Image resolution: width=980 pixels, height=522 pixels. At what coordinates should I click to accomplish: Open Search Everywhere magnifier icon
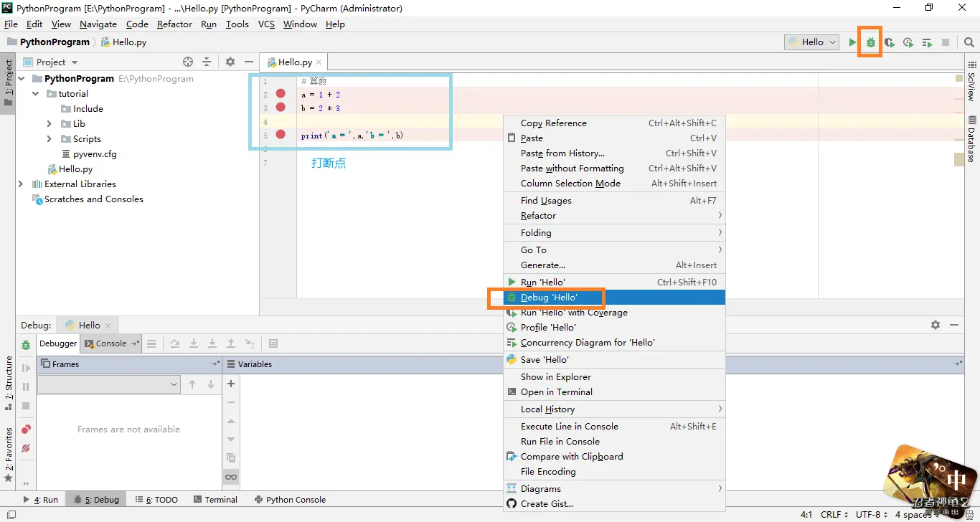click(969, 42)
